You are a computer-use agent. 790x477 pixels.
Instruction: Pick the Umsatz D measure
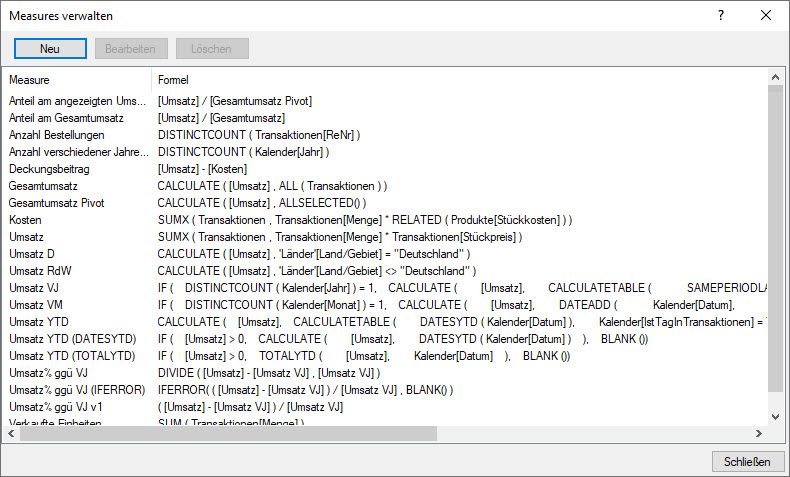(32, 254)
